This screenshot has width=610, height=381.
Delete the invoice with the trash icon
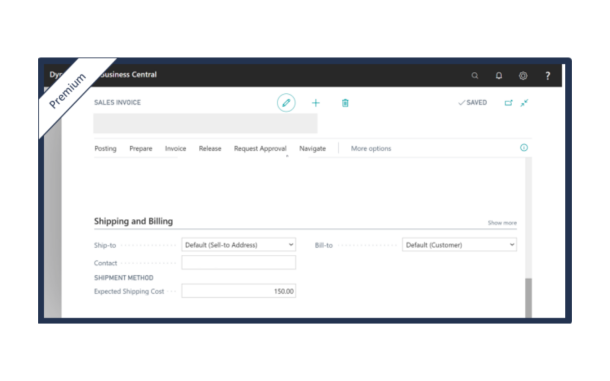click(x=345, y=103)
